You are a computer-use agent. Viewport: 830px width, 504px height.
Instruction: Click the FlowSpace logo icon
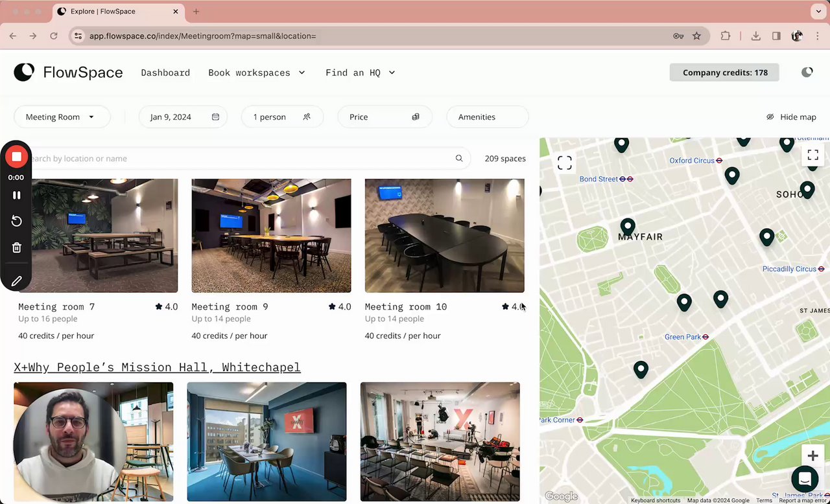[24, 72]
